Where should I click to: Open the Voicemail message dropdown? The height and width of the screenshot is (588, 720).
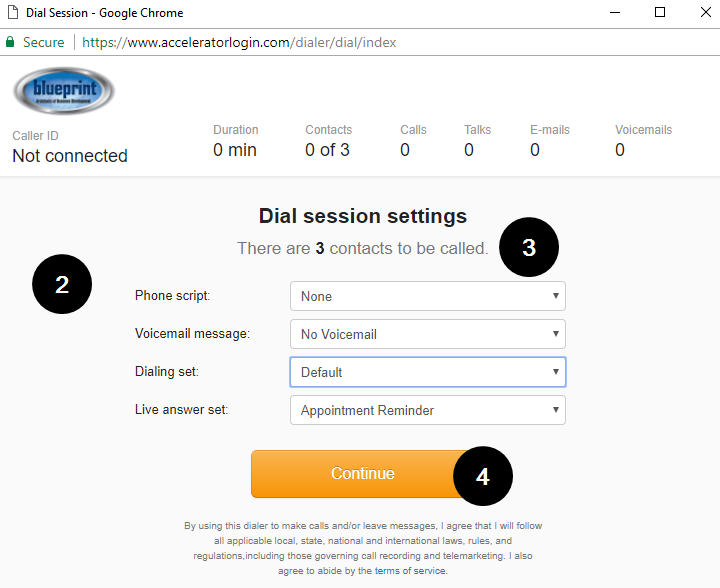428,334
